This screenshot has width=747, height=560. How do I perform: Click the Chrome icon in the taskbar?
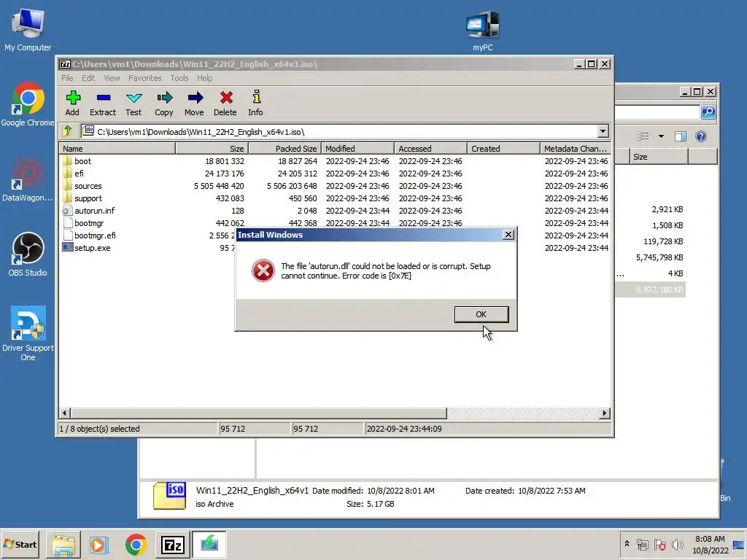click(x=136, y=545)
